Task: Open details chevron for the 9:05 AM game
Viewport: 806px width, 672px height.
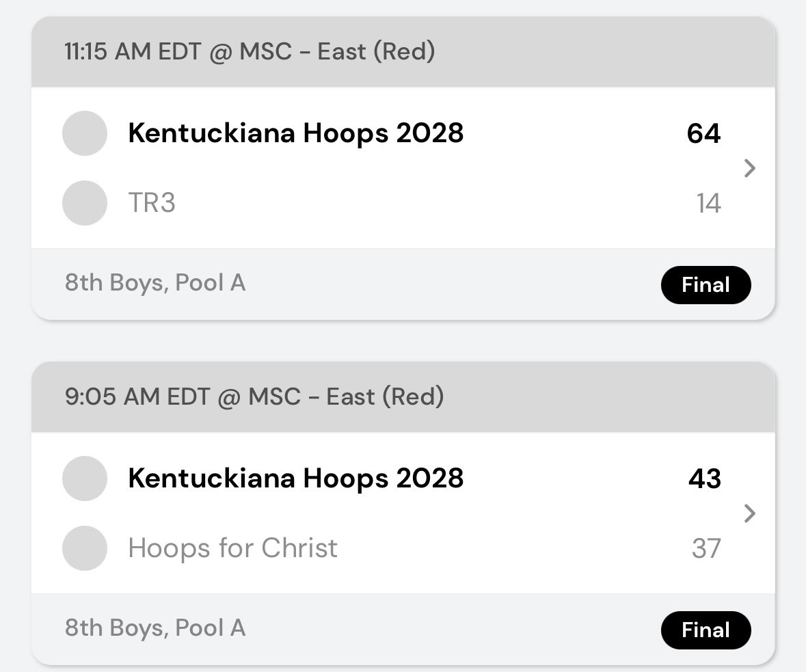Action: [x=750, y=513]
